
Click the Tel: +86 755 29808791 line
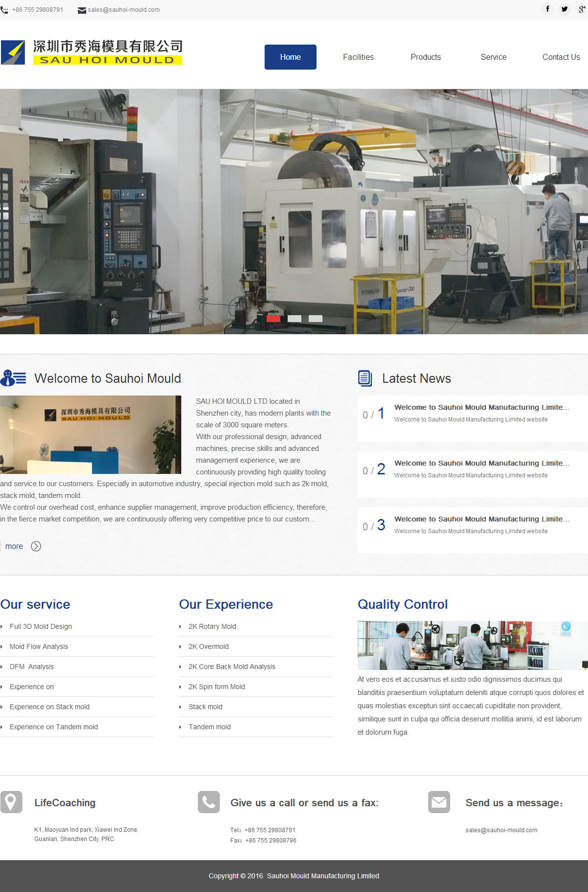click(x=263, y=830)
